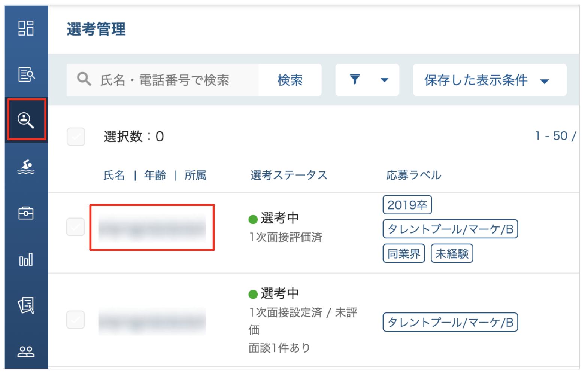Sort by the 氏名 column header

[x=114, y=175]
